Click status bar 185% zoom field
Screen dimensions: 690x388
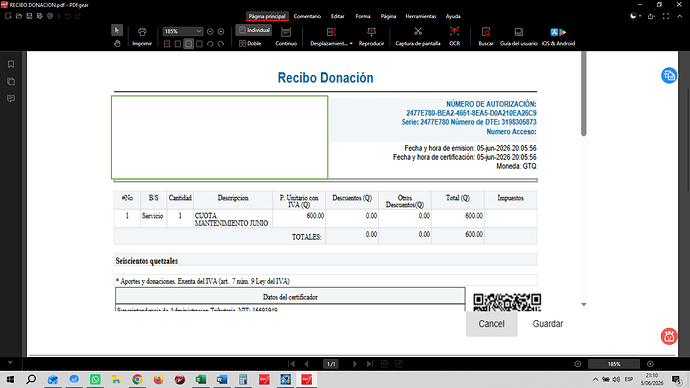(614, 364)
